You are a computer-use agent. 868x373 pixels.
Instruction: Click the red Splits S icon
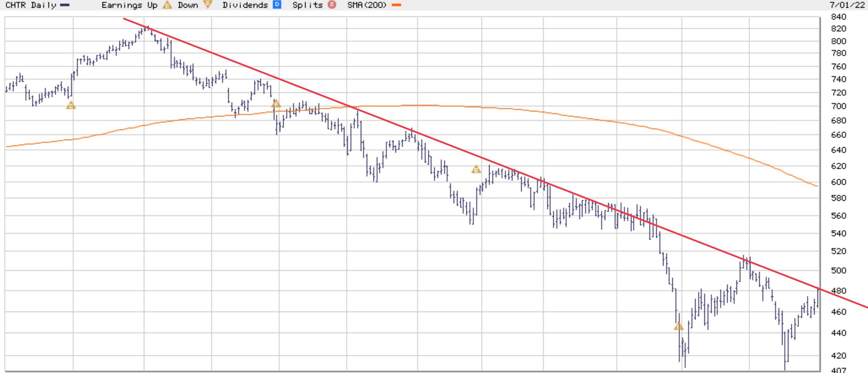point(332,4)
